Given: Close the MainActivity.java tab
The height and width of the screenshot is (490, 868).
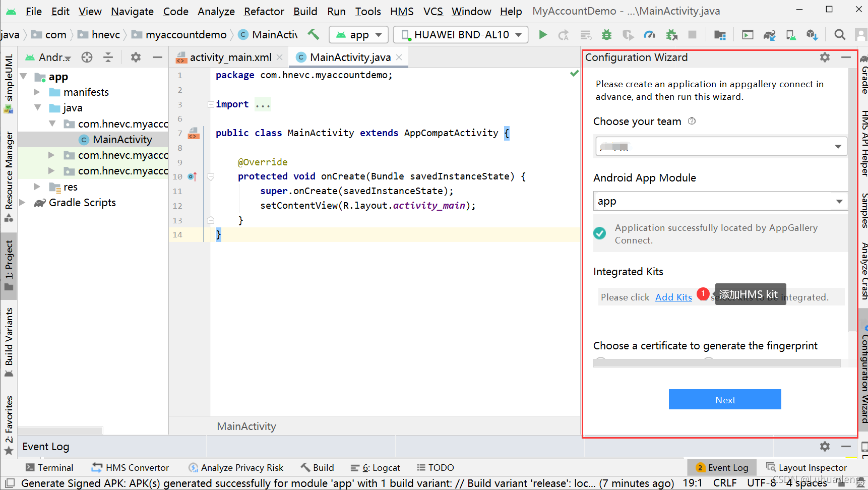Looking at the screenshot, I should point(399,57).
